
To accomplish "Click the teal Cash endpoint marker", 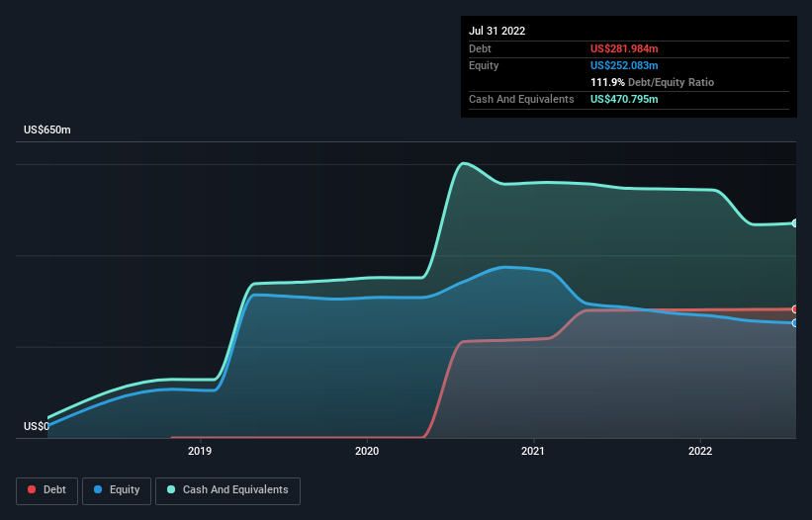I will [795, 223].
